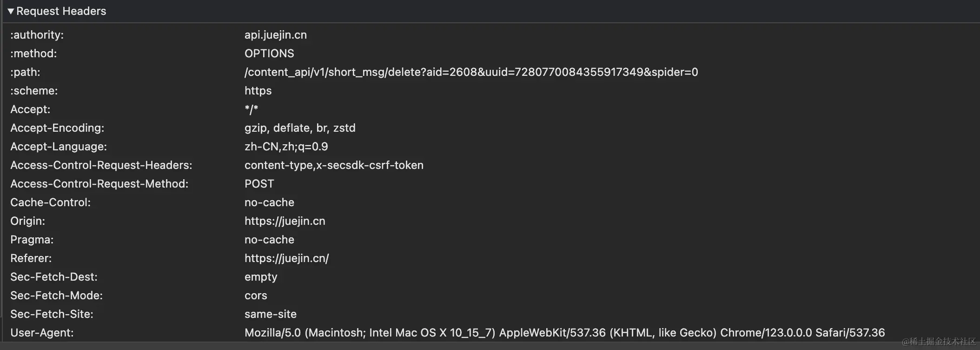The width and height of the screenshot is (980, 350).
Task: Click the Sec-Fetch-Dest empty value
Action: (261, 277)
